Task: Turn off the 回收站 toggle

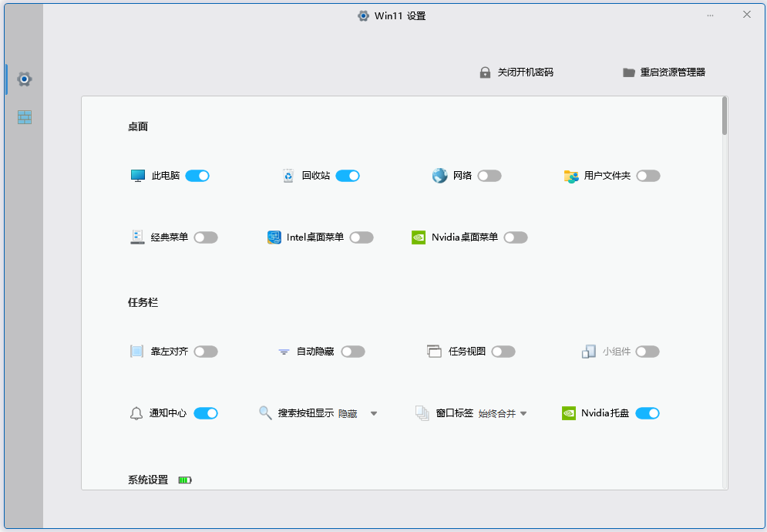Action: 348,176
